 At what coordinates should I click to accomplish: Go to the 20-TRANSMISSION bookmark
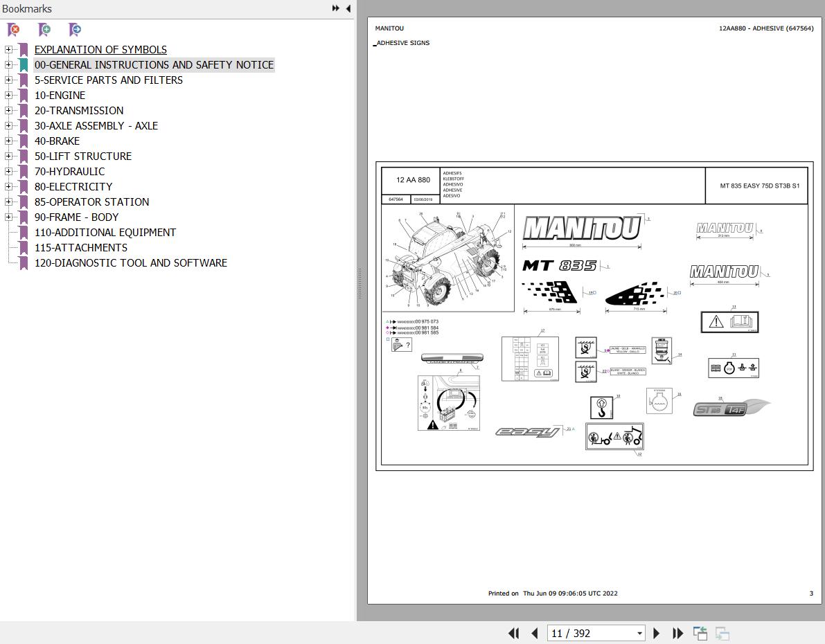point(79,111)
